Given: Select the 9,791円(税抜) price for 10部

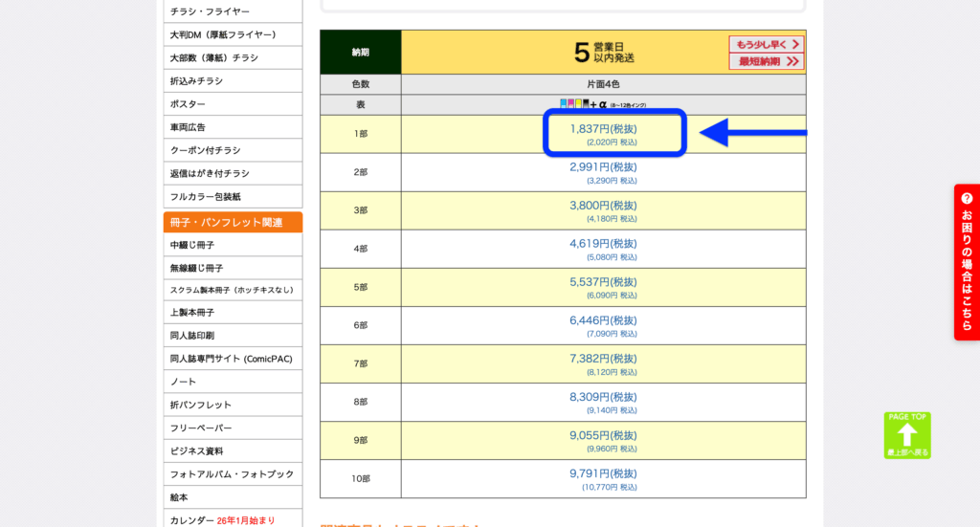Looking at the screenshot, I should click(603, 474).
